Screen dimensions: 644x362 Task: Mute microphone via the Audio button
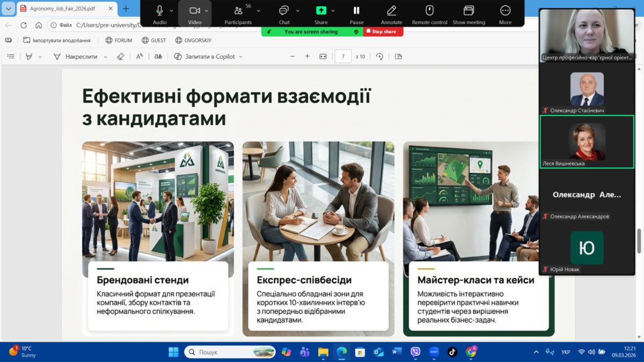pos(159,13)
